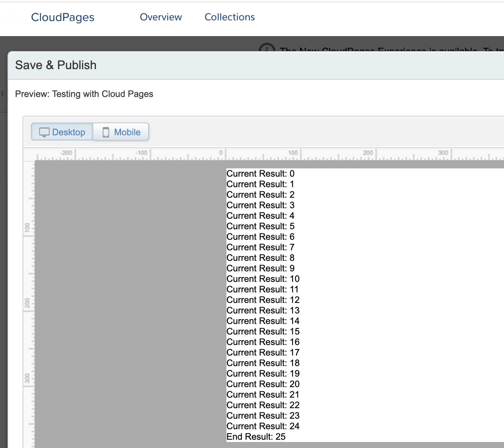Viewport: 504px width, 448px height.
Task: Click the 'Preview: Testing with Cloud Pages' title
Action: pyautogui.click(x=84, y=94)
